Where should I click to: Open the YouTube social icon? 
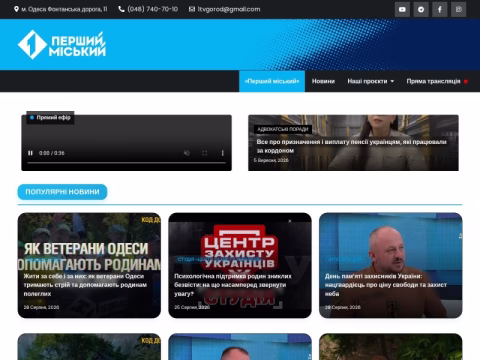pos(402,9)
